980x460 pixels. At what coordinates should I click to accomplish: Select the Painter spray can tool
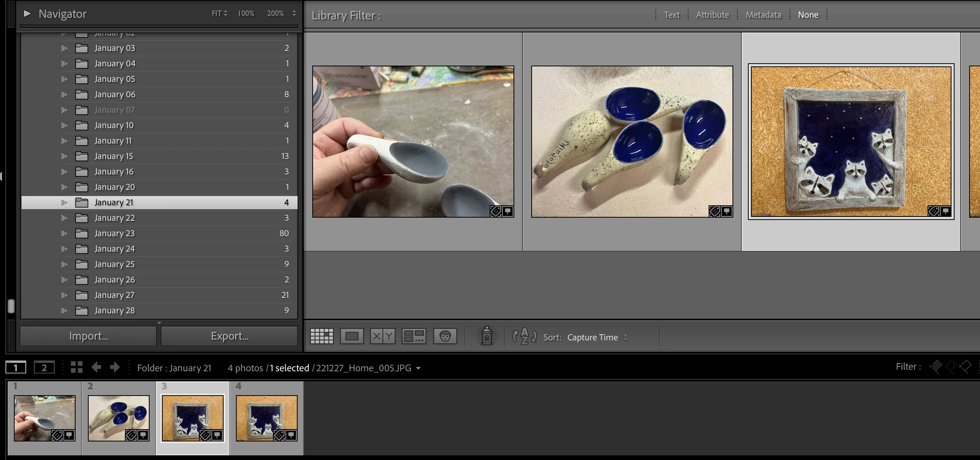pyautogui.click(x=487, y=336)
